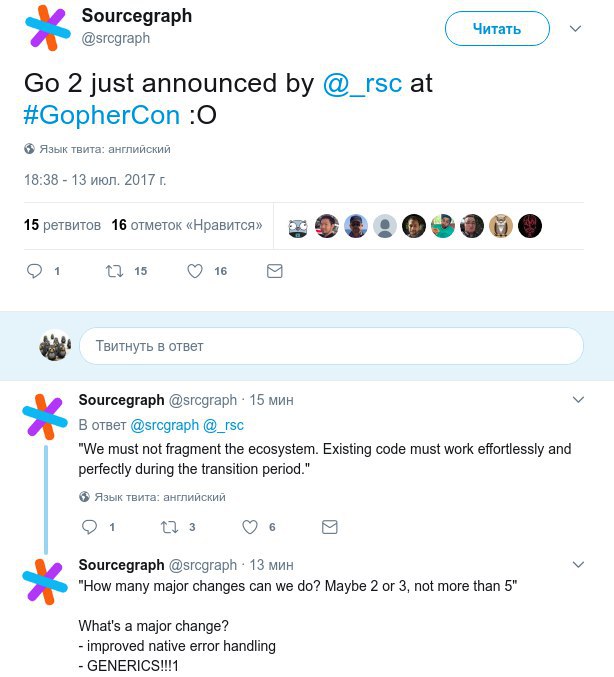Retweet the main tweet with 15 retweets
Screen dimensions: 614x677
[116, 271]
